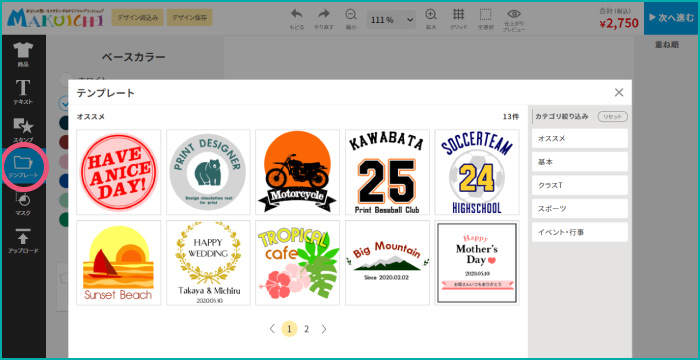The height and width of the screenshot is (360, 700).
Task: Go to page 2 of templates
Action: coord(306,329)
